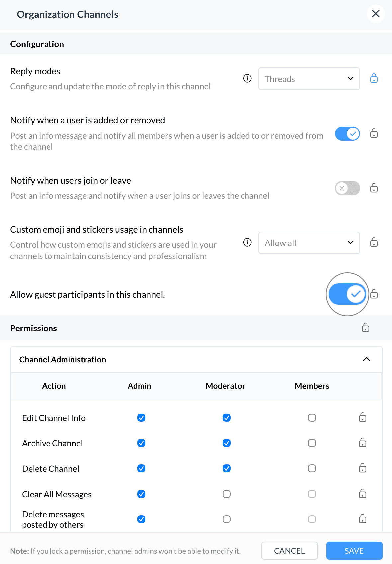Image resolution: width=392 pixels, height=564 pixels.
Task: Lock the Edit Channel Info permission
Action: 363,417
